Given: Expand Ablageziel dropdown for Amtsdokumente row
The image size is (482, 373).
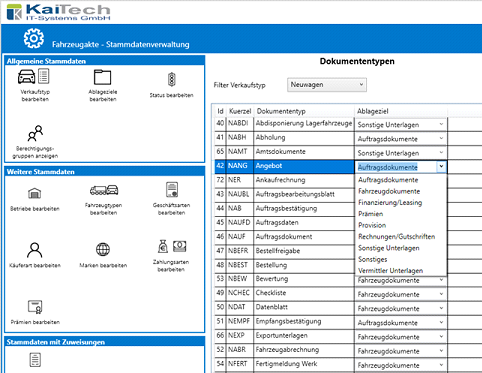Looking at the screenshot, I should (441, 153).
